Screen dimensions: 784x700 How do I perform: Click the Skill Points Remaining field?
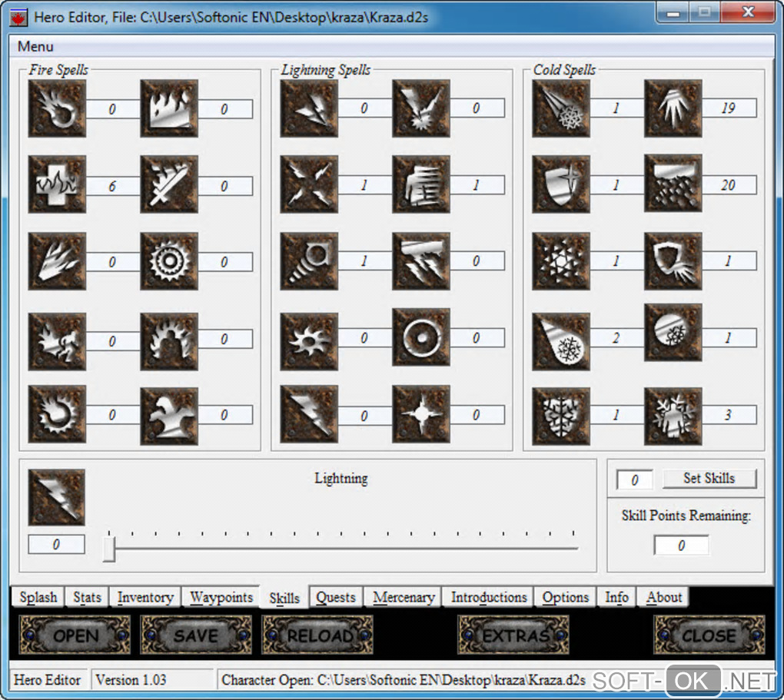pyautogui.click(x=682, y=545)
